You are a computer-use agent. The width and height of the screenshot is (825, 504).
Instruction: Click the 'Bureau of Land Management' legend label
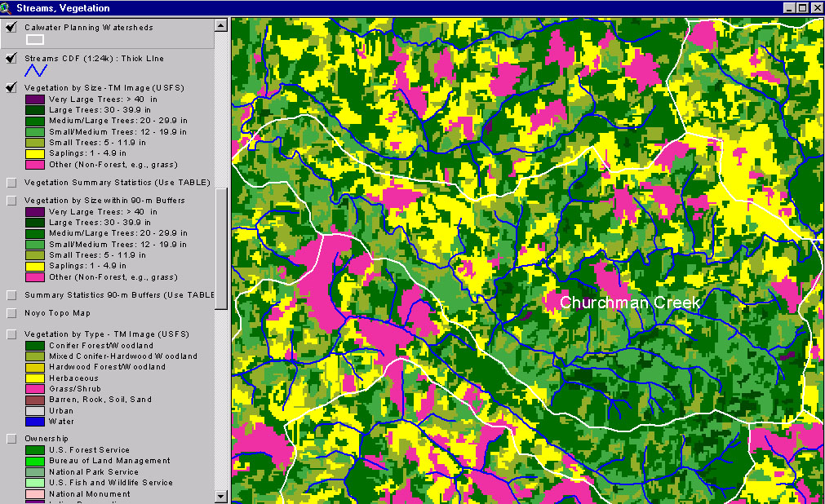point(109,461)
